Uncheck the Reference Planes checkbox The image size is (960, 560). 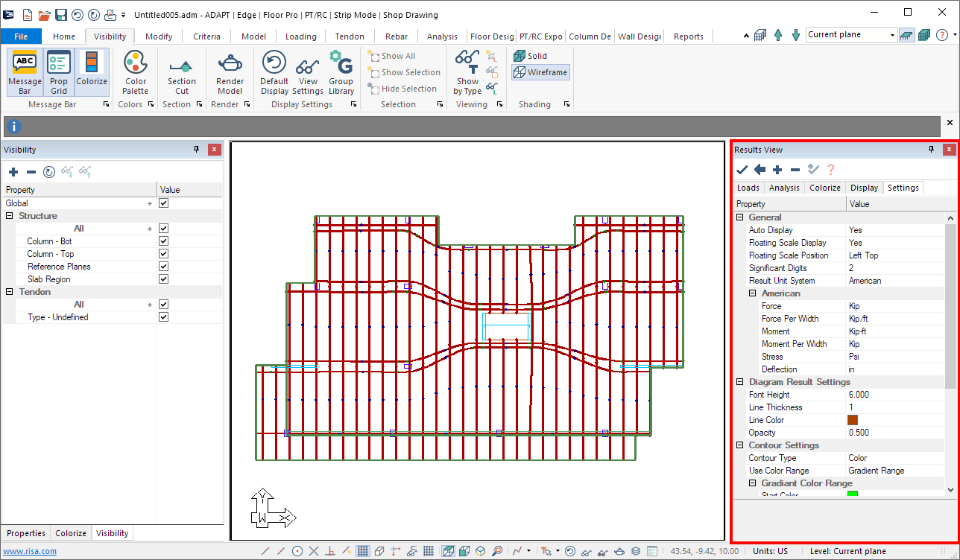164,267
